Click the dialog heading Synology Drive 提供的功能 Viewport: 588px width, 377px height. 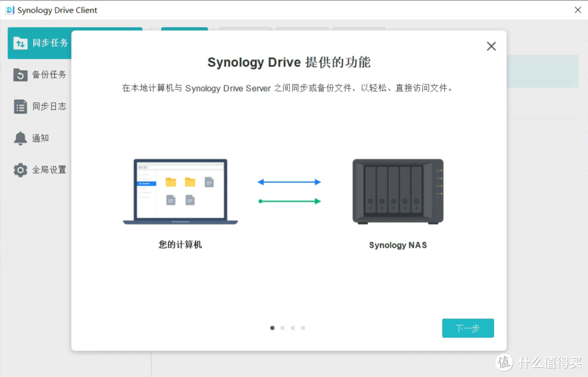pos(289,62)
